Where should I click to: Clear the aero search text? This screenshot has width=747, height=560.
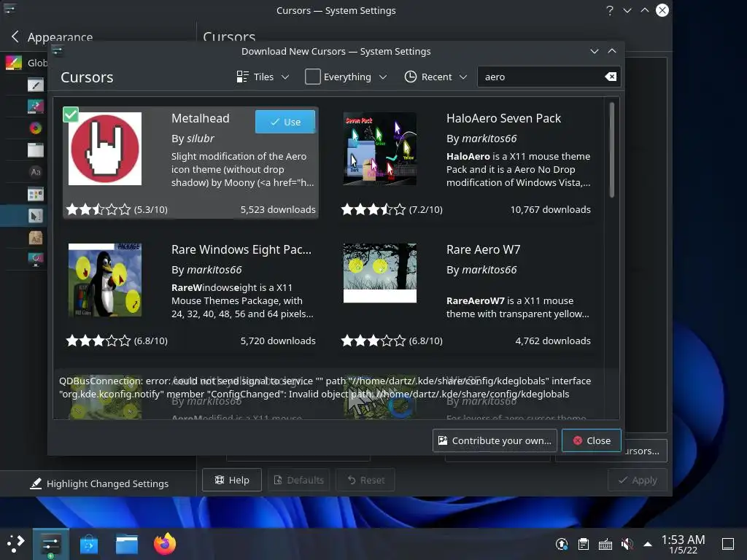pyautogui.click(x=611, y=77)
